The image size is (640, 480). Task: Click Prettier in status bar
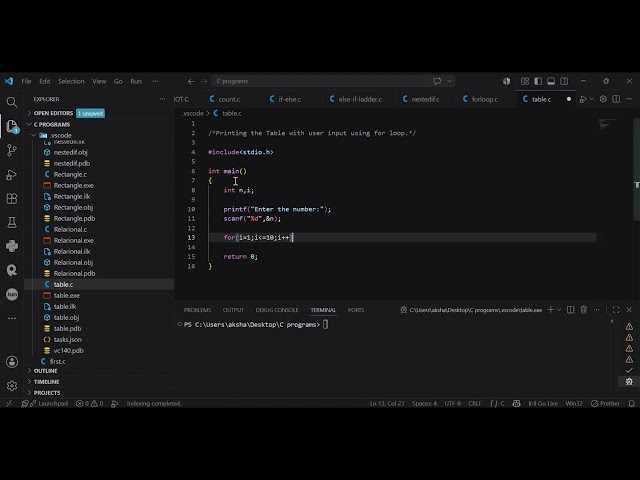(x=605, y=403)
